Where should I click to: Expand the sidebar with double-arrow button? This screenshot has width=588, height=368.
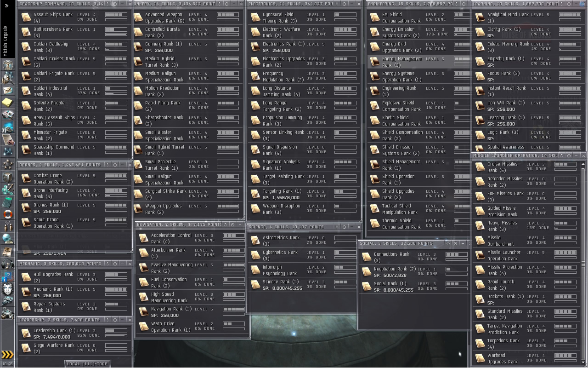point(7,6)
